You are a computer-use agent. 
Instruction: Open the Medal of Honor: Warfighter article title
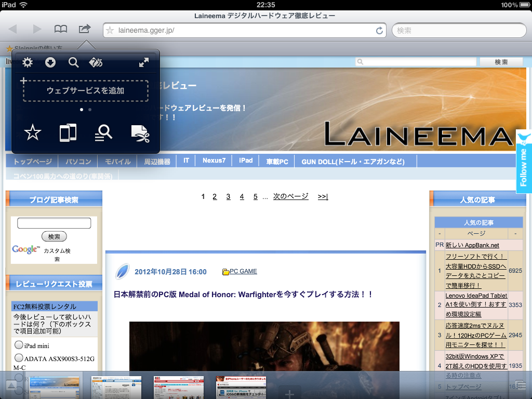pyautogui.click(x=243, y=295)
